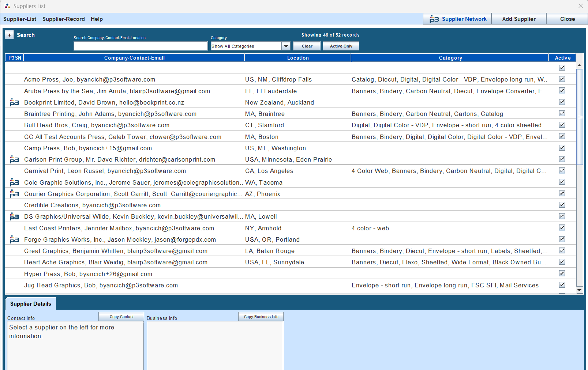
Task: Select the p3 icon next to Carlson Print Group
Action: [14, 159]
